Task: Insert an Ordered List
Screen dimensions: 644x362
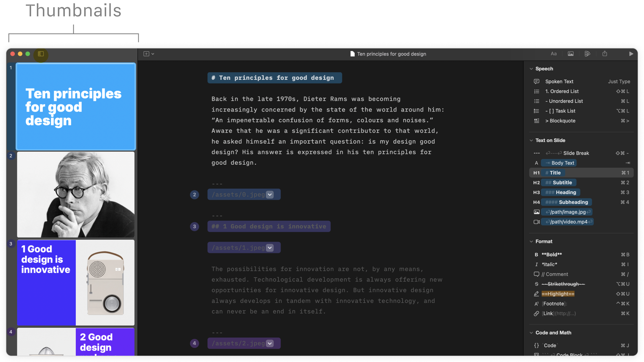Action: 563,91
